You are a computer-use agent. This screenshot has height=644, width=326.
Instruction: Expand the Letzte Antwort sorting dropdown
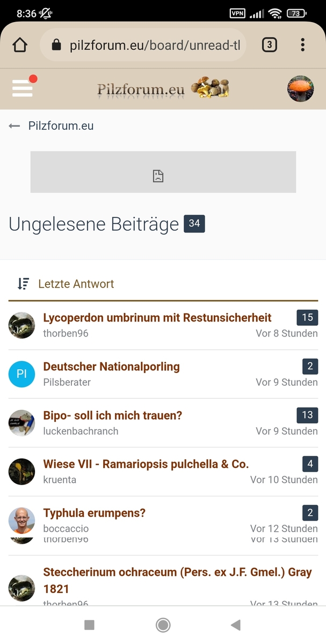pyautogui.click(x=76, y=284)
